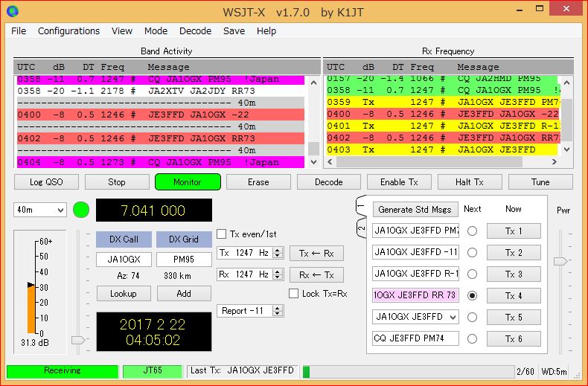Open the 40m band dropdown
The image size is (588, 386).
coord(40,210)
